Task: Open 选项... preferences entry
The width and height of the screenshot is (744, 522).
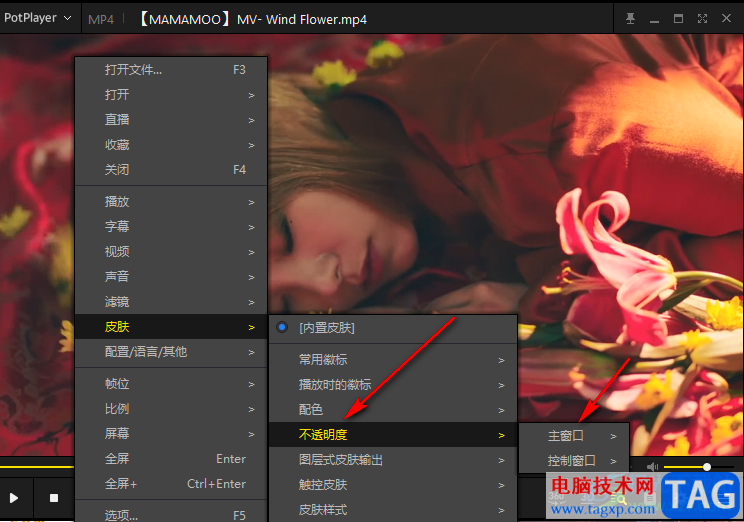Action: coord(171,514)
